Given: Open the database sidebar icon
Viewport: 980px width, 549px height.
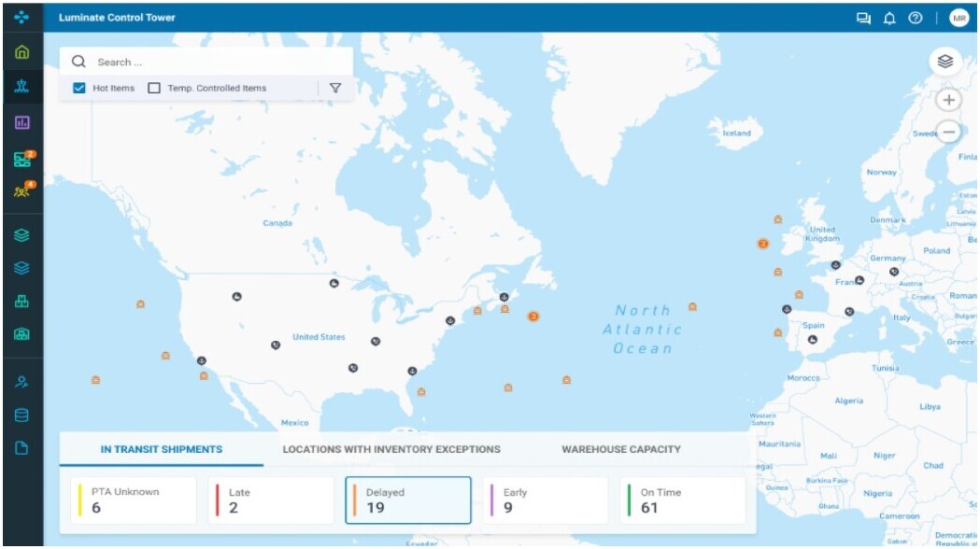Looking at the screenshot, I should [21, 415].
